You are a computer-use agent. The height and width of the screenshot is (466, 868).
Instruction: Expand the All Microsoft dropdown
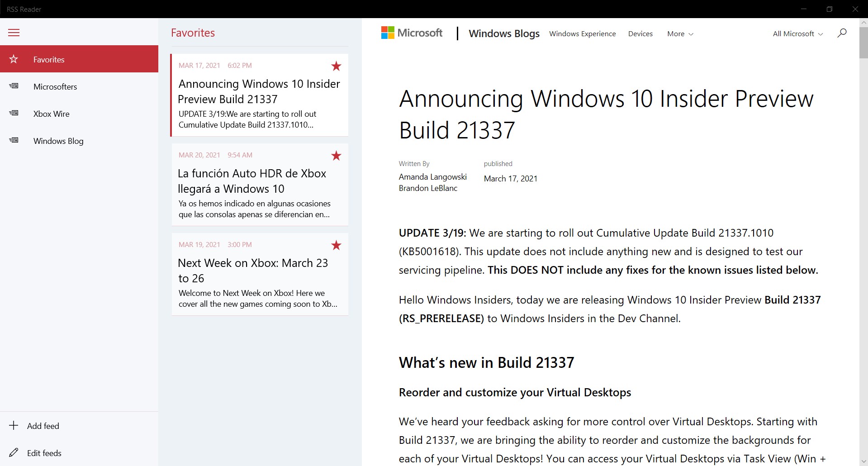797,34
